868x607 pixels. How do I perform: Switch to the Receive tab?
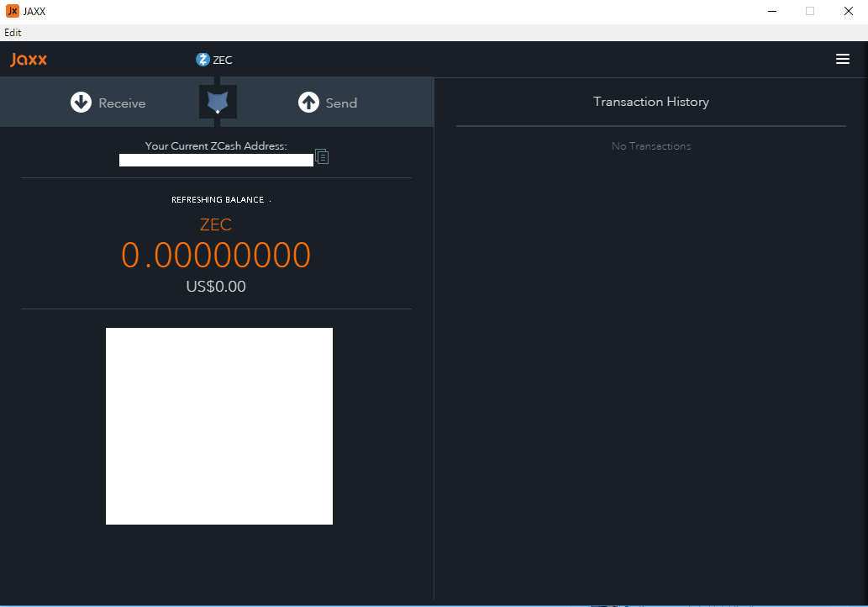(108, 103)
